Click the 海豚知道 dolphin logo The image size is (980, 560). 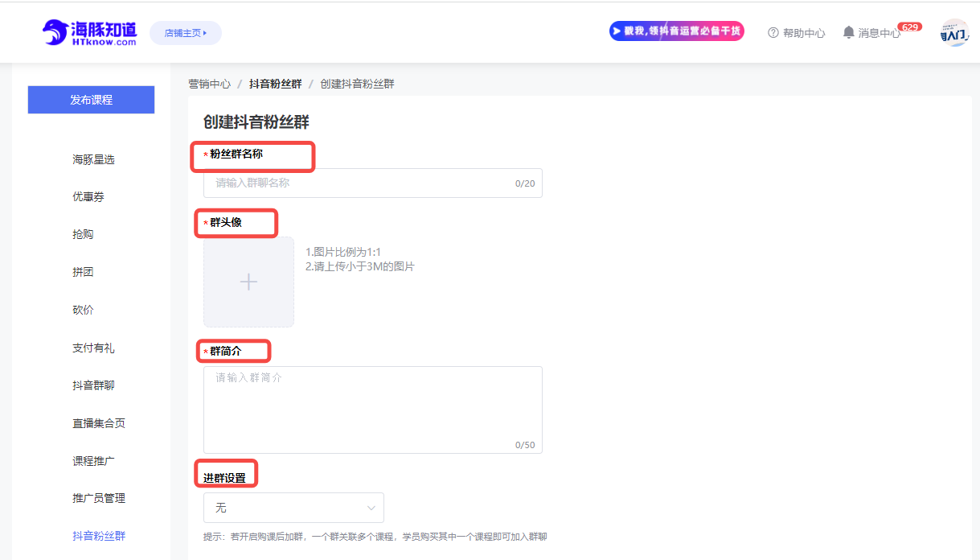click(x=90, y=33)
